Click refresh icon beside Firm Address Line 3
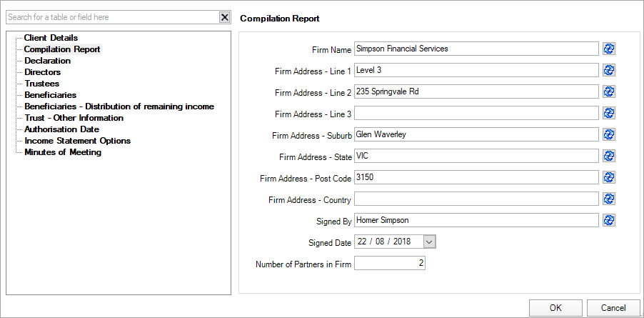 (x=609, y=113)
